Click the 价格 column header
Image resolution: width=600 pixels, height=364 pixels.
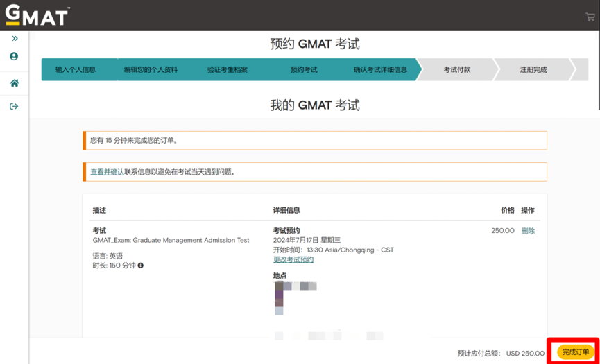coord(508,210)
